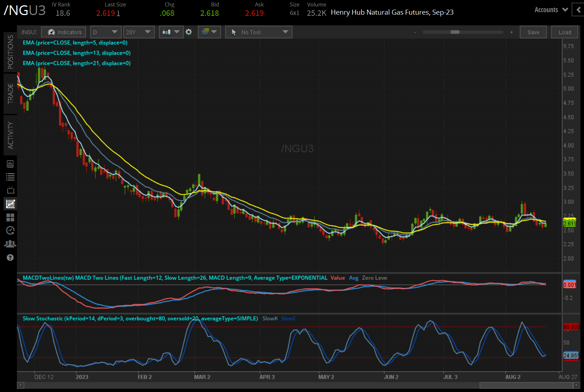584x392 pixels.
Task: Click the JUN 2 date label
Action: click(391, 377)
